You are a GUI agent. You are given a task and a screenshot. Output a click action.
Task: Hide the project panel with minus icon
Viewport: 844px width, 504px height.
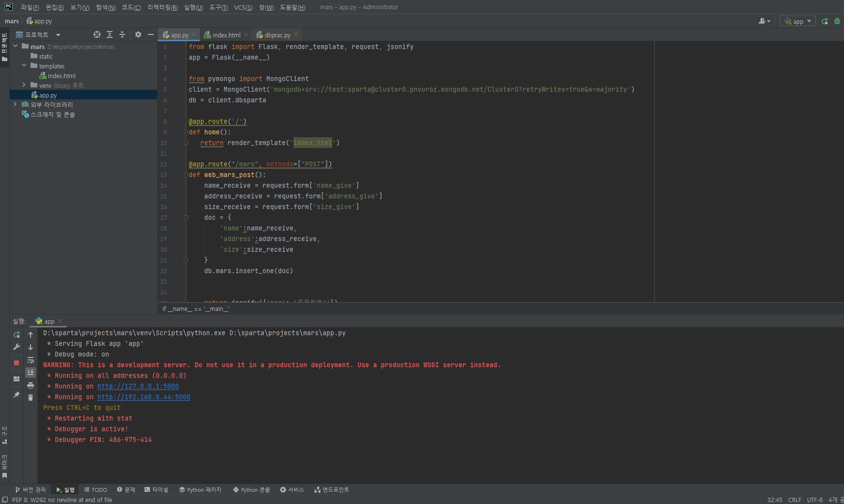(151, 34)
